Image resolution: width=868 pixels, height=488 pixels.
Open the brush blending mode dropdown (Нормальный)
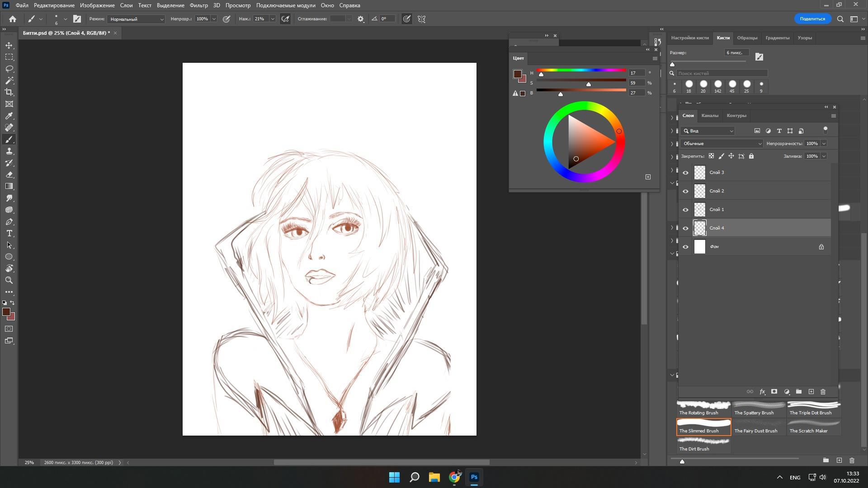[136, 19]
